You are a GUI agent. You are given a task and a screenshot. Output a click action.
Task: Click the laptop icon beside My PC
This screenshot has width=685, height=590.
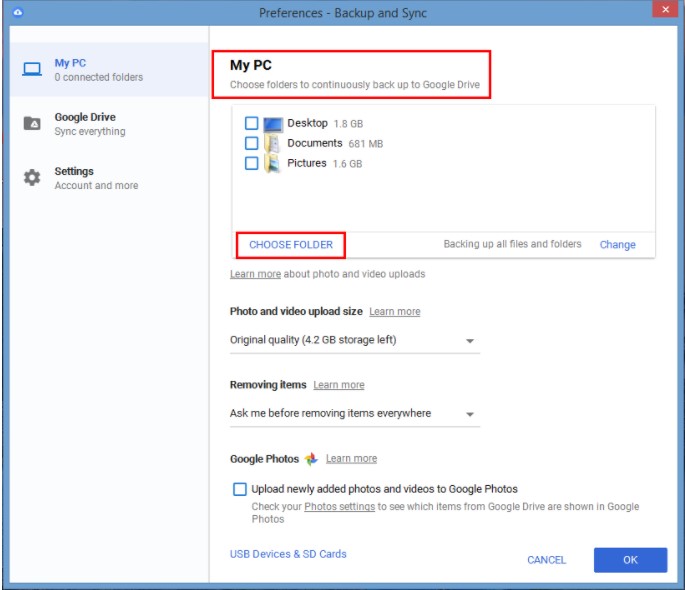[x=32, y=69]
